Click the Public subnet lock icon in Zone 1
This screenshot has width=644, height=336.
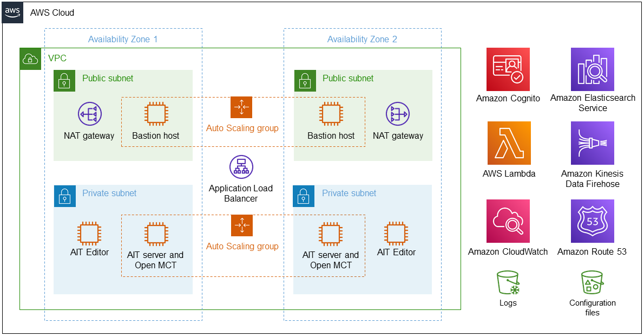coord(64,81)
